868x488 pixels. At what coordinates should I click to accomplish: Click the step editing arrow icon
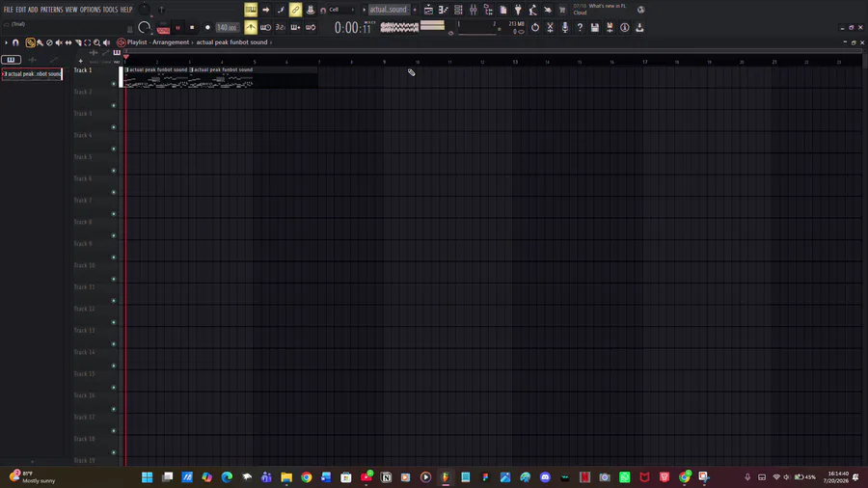[x=266, y=10]
